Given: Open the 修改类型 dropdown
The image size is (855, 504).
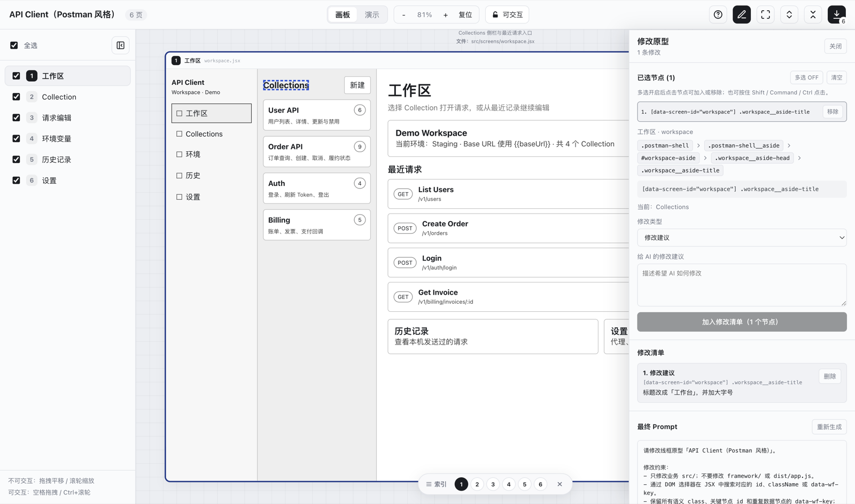Looking at the screenshot, I should [742, 238].
